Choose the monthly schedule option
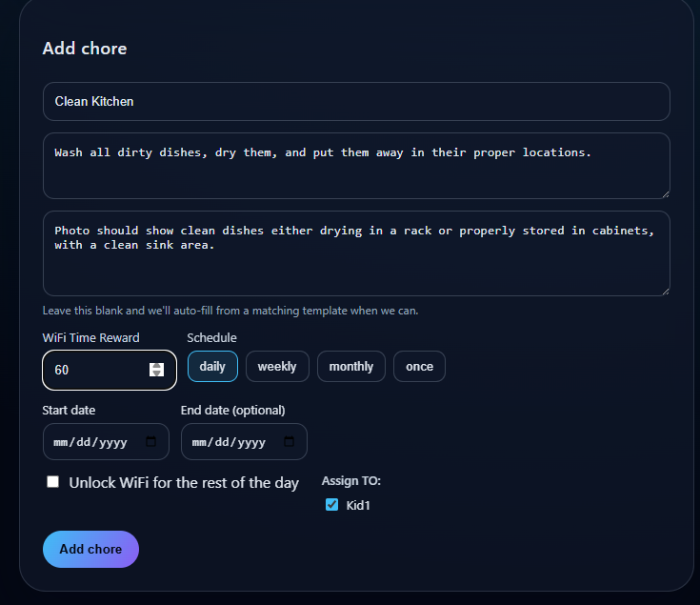Viewport: 700px width, 605px height. click(351, 367)
